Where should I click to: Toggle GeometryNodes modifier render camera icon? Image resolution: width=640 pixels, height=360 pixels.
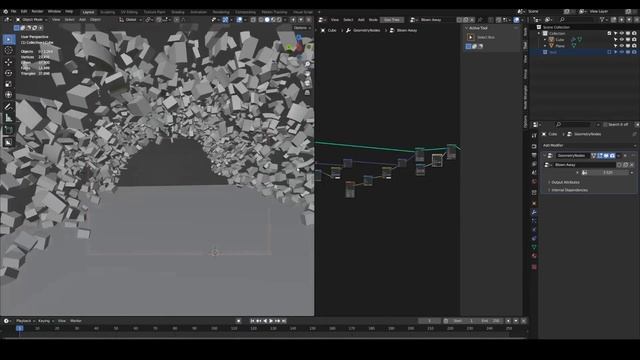click(613, 156)
